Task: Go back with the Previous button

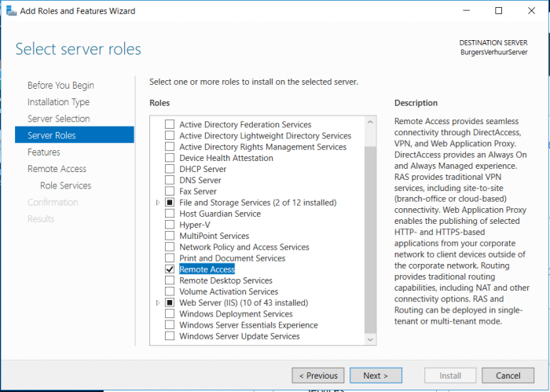Action: (317, 376)
